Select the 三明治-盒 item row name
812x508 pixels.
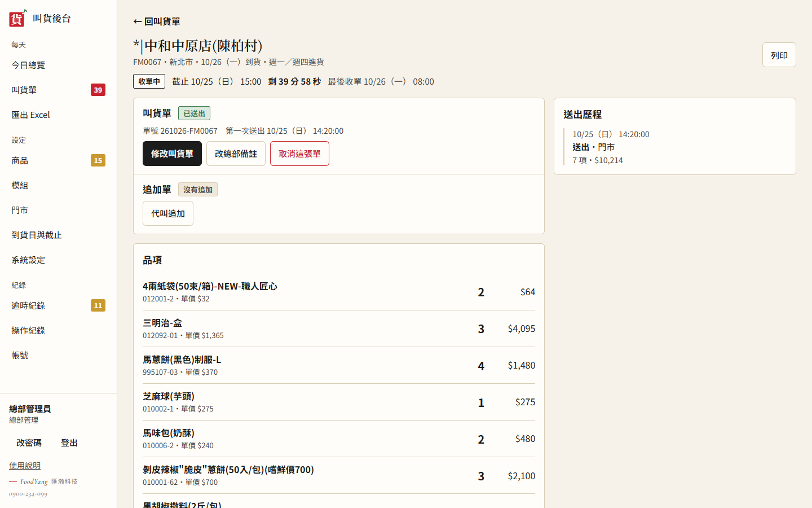click(x=162, y=323)
